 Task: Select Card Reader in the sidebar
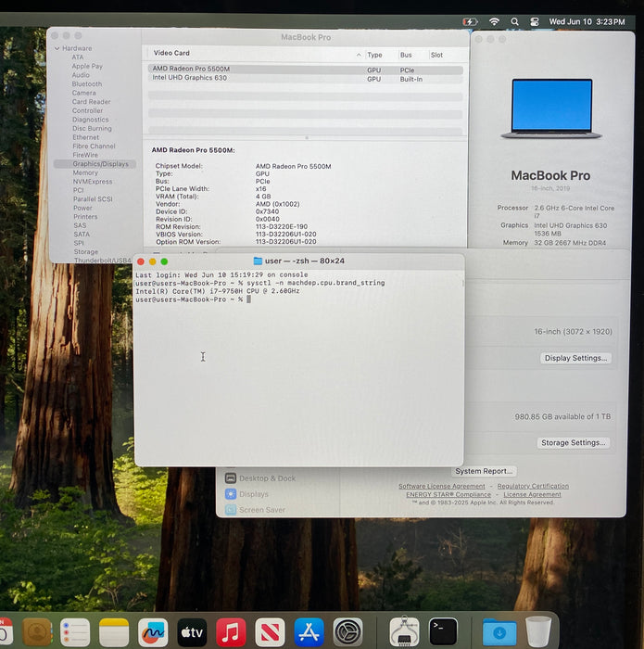tap(92, 102)
